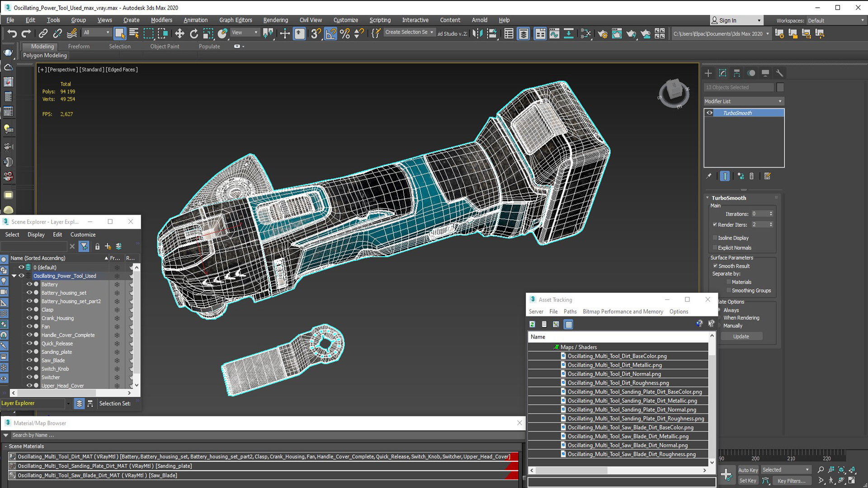
Task: Open the Hierarchy command panel tab
Action: (x=737, y=73)
